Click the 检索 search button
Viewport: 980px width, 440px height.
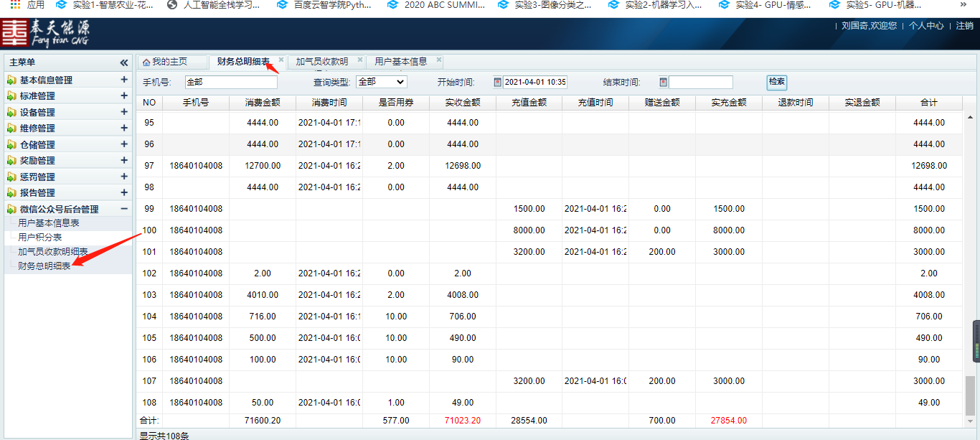(x=776, y=82)
